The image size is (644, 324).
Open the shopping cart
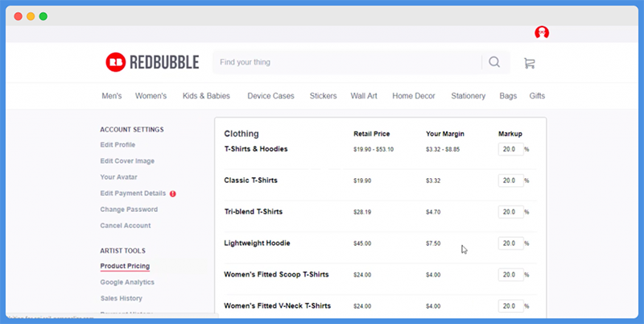pyautogui.click(x=530, y=63)
